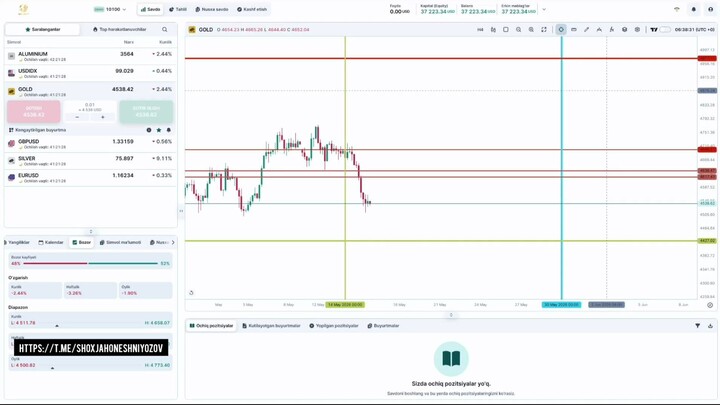
Task: Switch to the Tahlil tab
Action: tap(178, 9)
